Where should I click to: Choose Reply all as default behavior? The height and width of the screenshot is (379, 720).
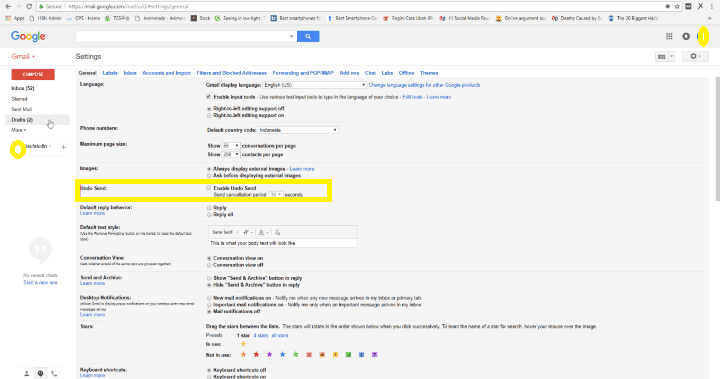pyautogui.click(x=209, y=215)
